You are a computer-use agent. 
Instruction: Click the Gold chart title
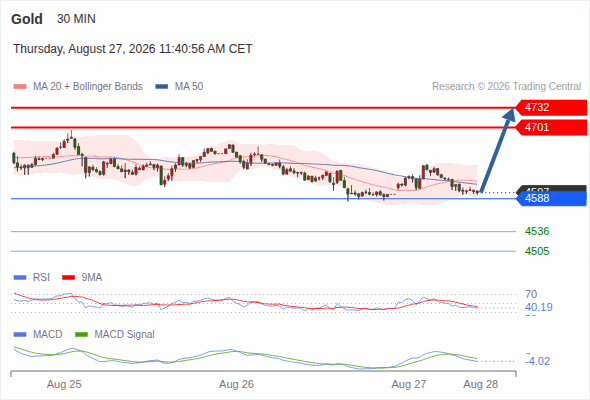(27, 19)
